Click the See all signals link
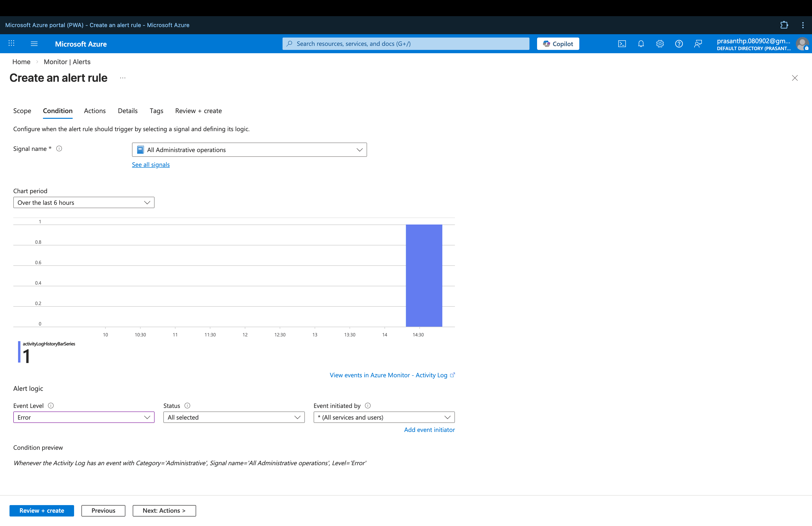The image size is (812, 526). click(151, 165)
